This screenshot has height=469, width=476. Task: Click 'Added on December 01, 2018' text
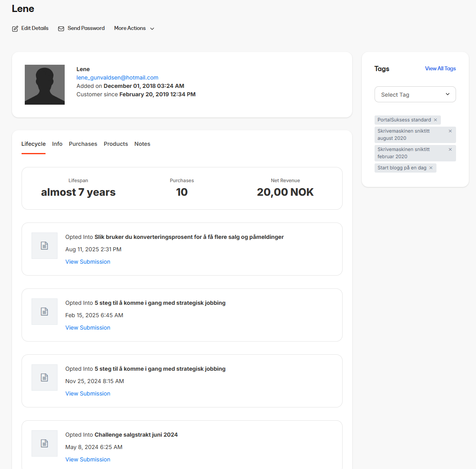click(130, 86)
